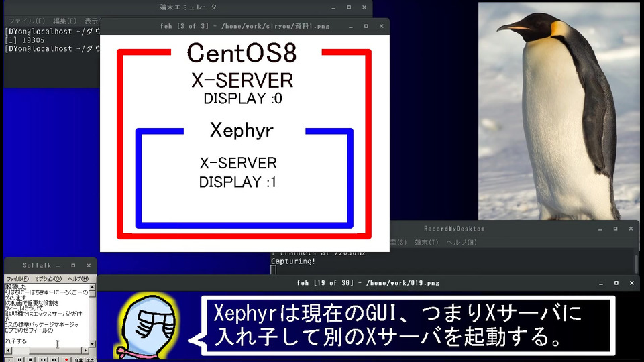Screen dimensions: 644x362
Task: Click SofTalk rewind button
Action: click(43, 359)
